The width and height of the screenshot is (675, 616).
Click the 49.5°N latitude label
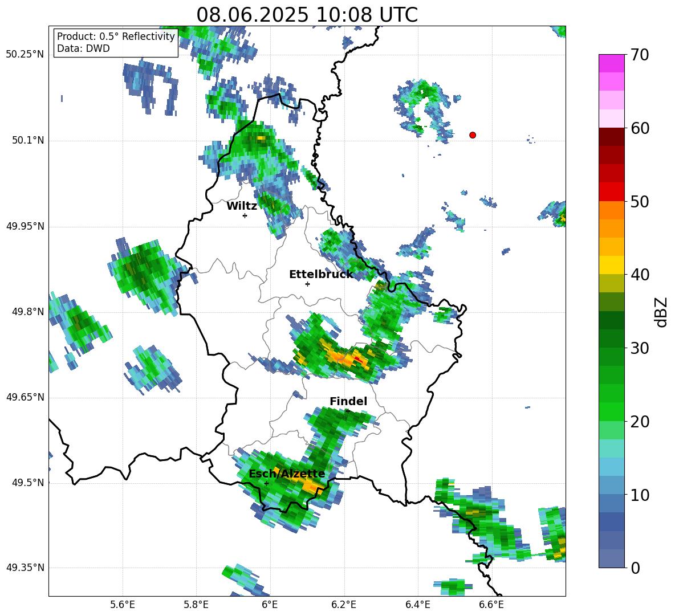coord(27,483)
